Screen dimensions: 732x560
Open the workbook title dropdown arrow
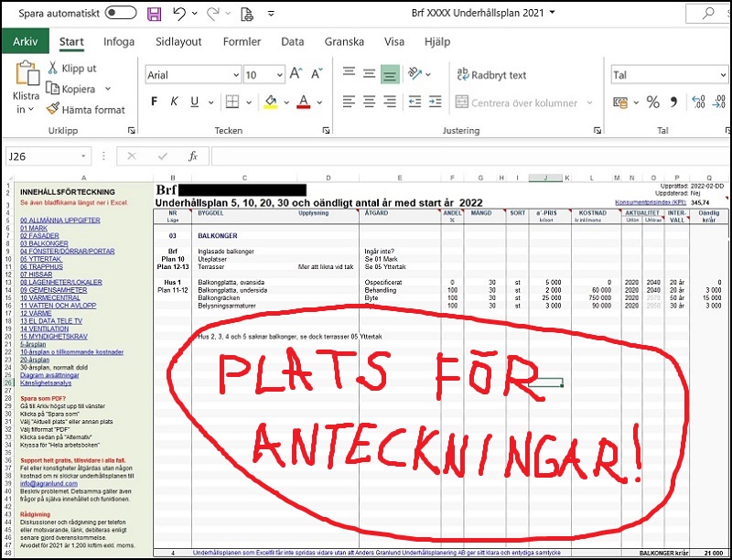(x=553, y=12)
